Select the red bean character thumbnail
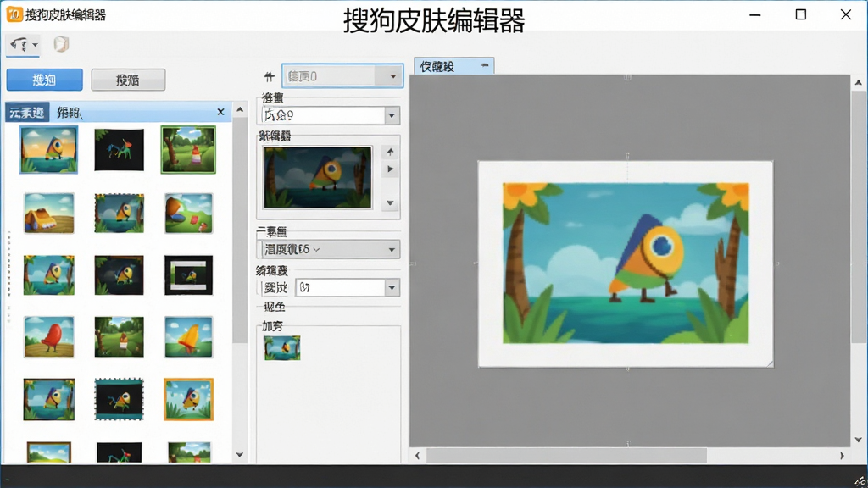Viewport: 868px width, 488px height. (x=48, y=337)
